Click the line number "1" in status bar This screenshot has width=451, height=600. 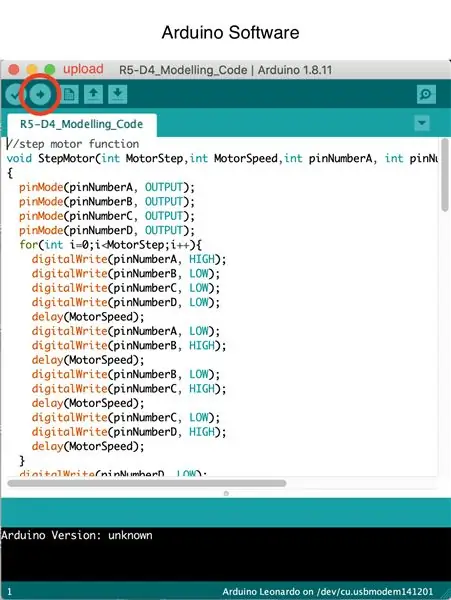(10, 592)
